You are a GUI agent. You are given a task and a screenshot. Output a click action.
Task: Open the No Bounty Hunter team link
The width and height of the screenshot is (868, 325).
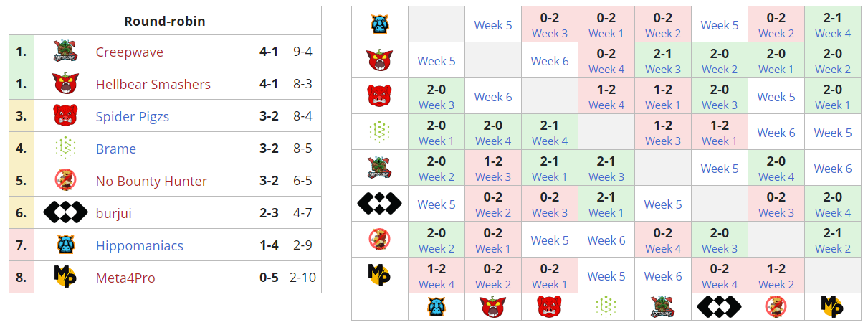click(x=151, y=182)
